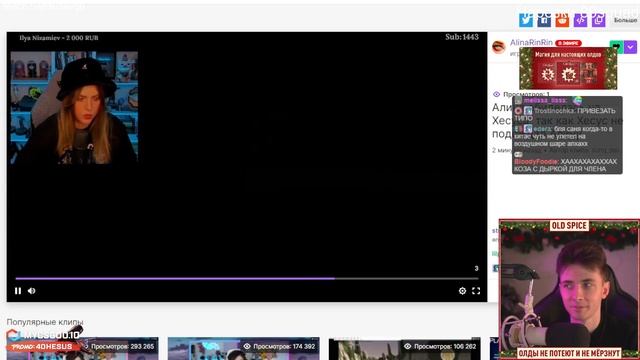640x360 pixels.
Task: Share via dark blue icon beside Twitter
Action: coord(544,19)
